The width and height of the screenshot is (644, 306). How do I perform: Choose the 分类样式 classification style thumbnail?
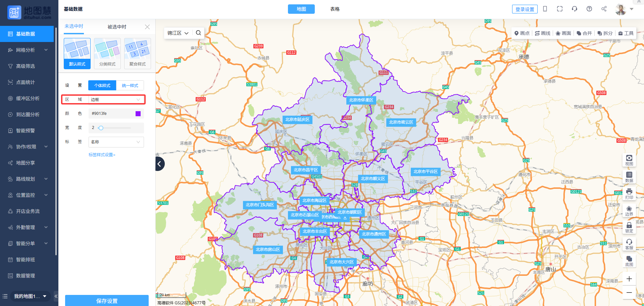[x=107, y=53]
